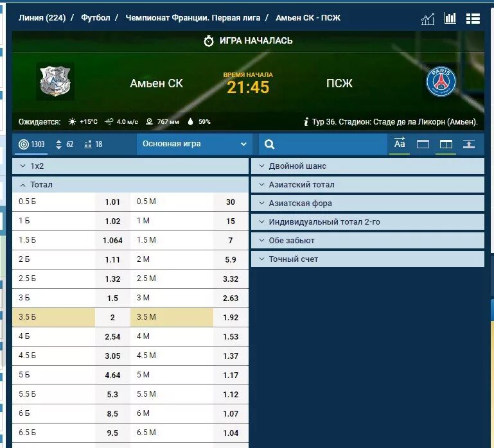Bet on 1 М odds 15
Image resolution: width=494 pixels, height=448 pixels.
[231, 221]
